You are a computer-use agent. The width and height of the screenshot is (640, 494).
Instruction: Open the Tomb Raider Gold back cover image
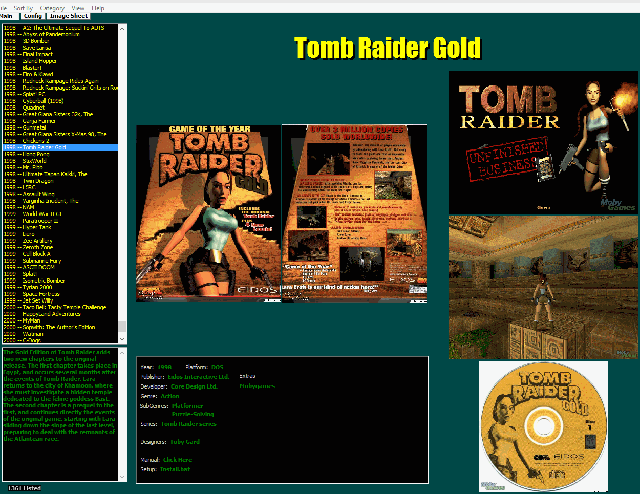tap(354, 214)
